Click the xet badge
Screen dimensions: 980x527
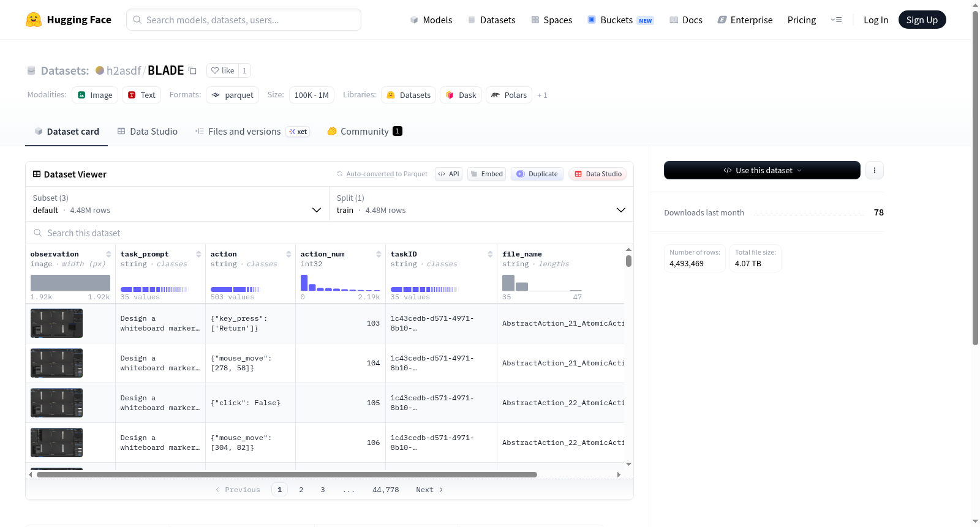tap(298, 132)
